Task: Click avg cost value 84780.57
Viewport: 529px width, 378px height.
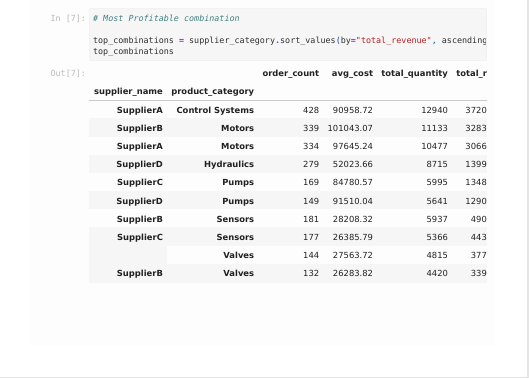Action: (x=353, y=182)
